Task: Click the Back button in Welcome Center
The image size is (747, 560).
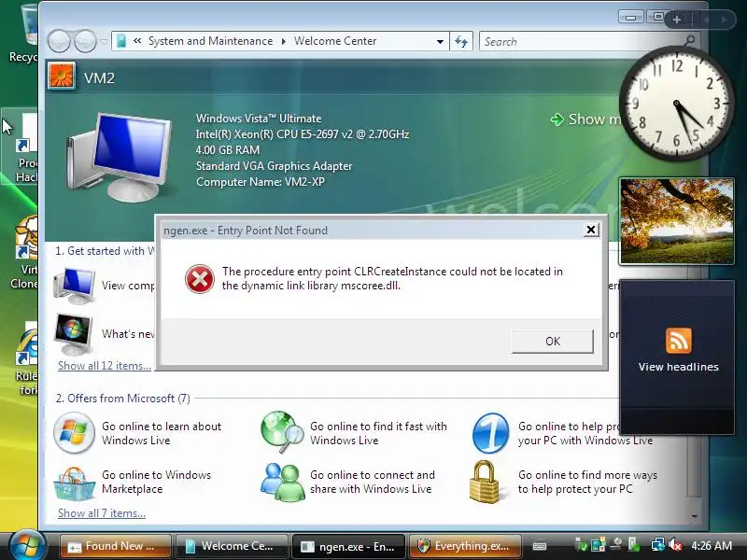Action: [59, 41]
